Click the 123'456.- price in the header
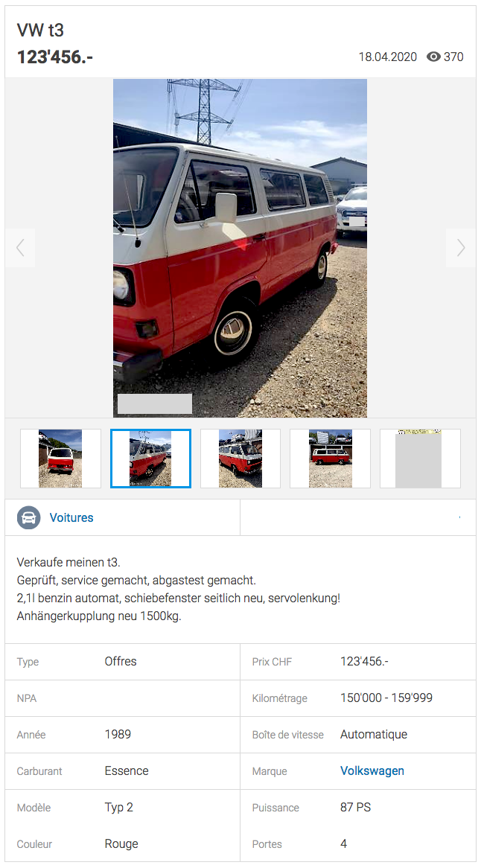This screenshot has height=868, width=481. [x=55, y=57]
